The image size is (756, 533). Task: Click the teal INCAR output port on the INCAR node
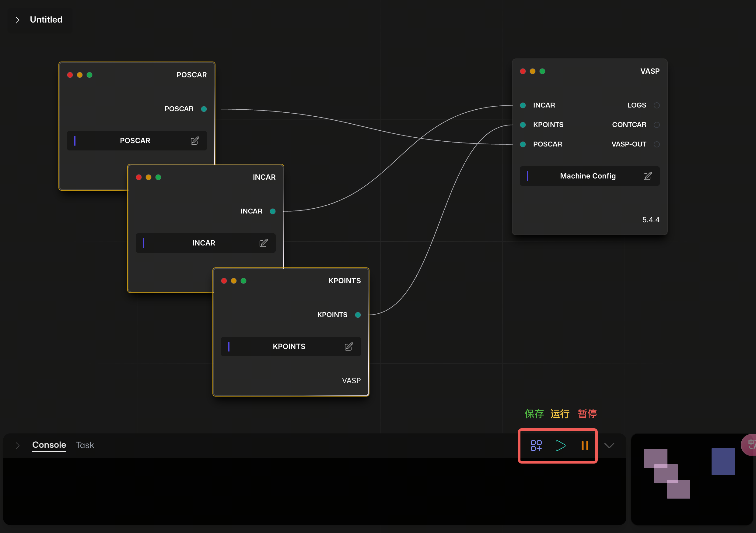pos(273,211)
